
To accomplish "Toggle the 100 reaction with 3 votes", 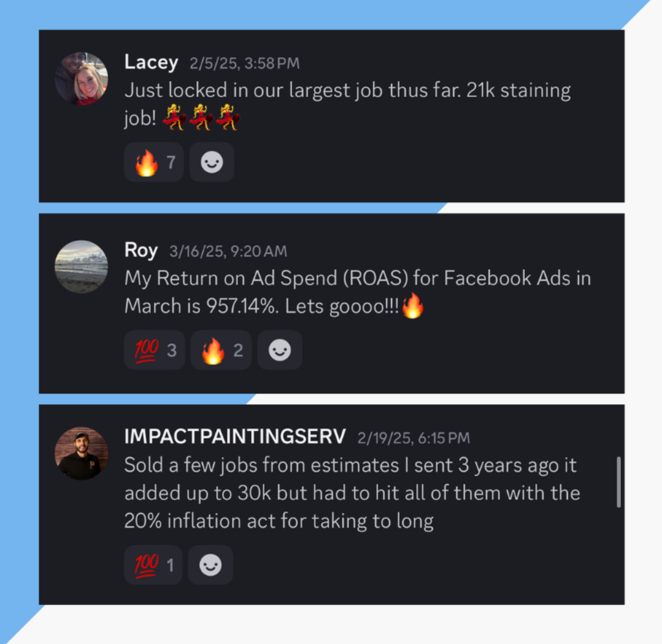I will pos(155,350).
